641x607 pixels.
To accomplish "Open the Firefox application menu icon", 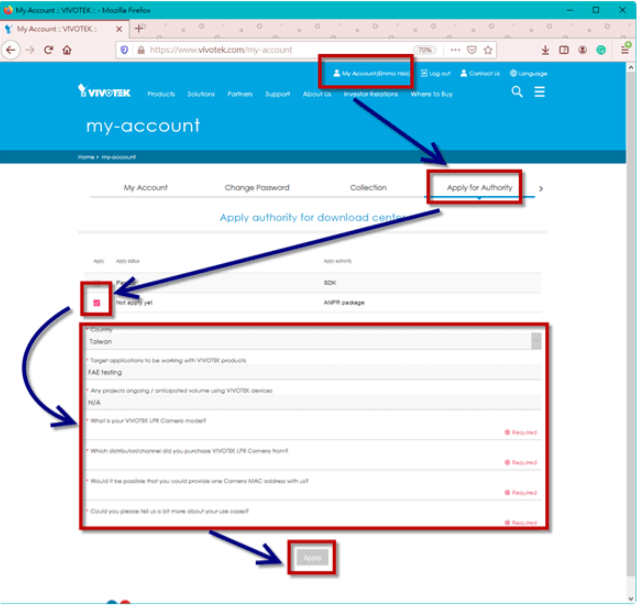I will 625,49.
